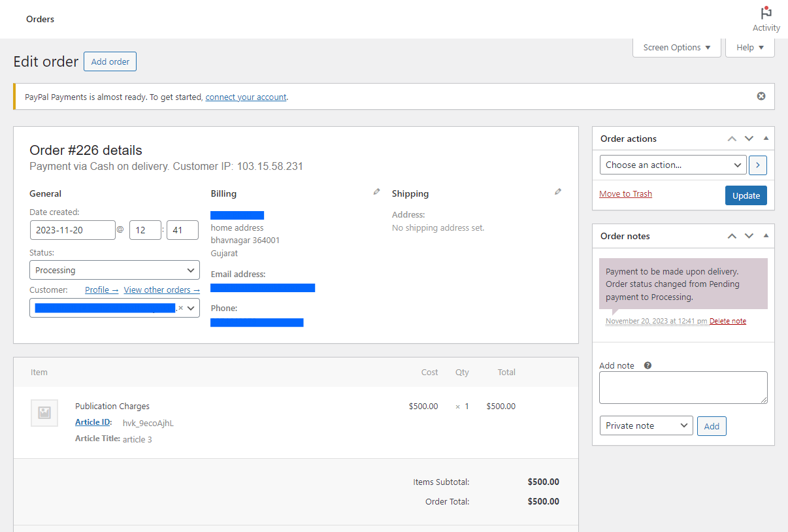Move Order actions panel up
The height and width of the screenshot is (532, 788).
point(732,138)
